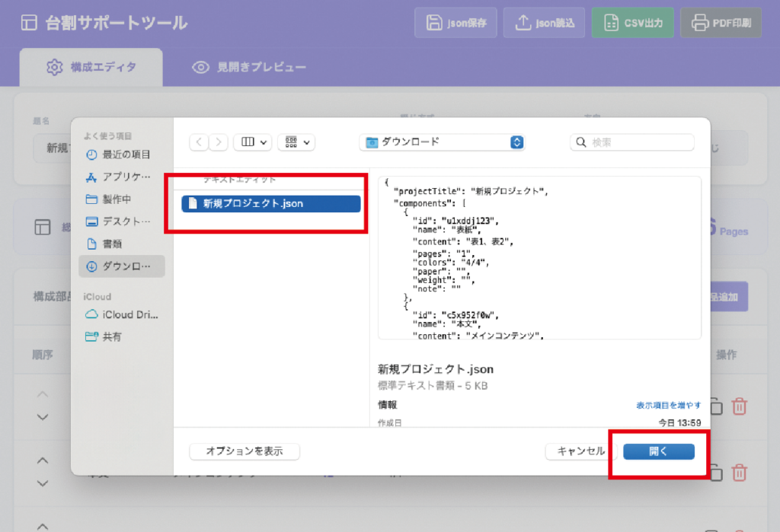The height and width of the screenshot is (532, 780).
Task: Open 最近の項目 in the sidebar
Action: [126, 155]
